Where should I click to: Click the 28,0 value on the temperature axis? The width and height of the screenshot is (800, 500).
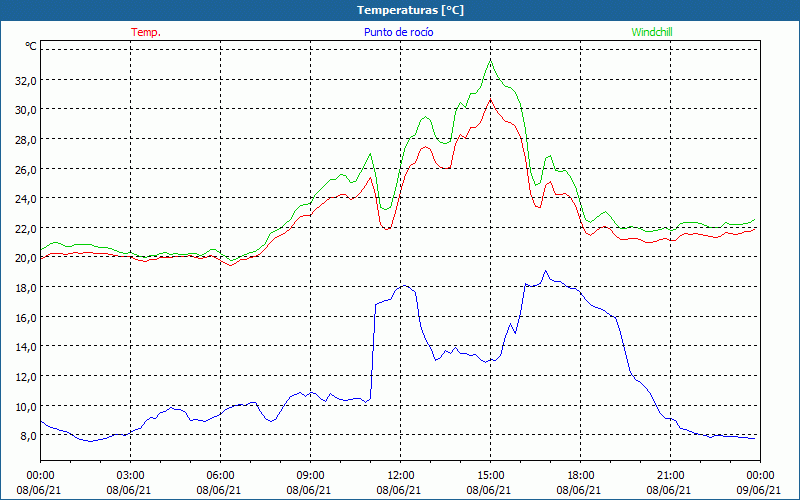click(x=24, y=140)
